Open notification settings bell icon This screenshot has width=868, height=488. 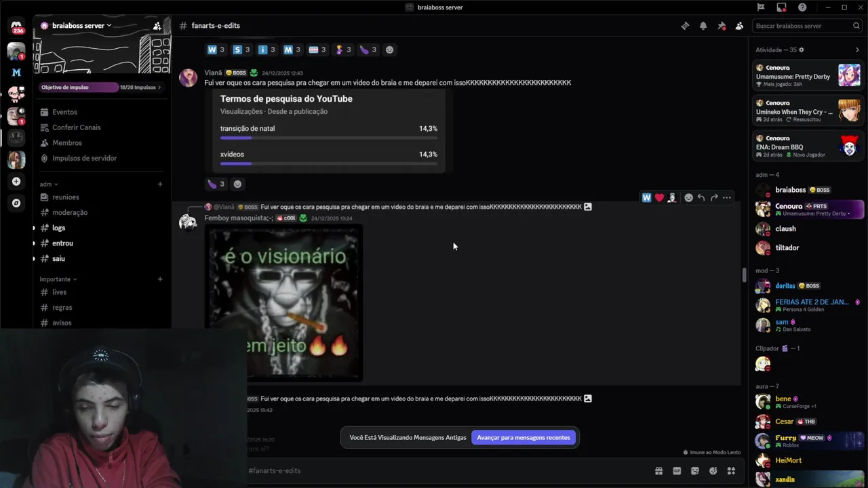point(703,26)
